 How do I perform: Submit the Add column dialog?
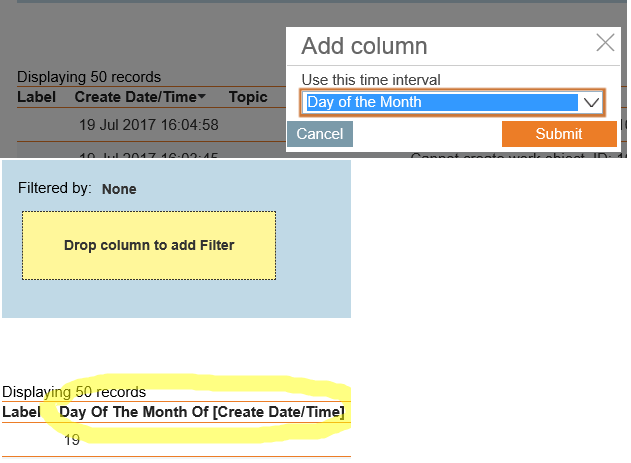pos(559,134)
